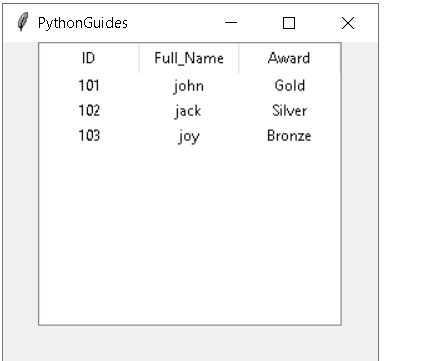Image resolution: width=426 pixels, height=361 pixels.
Task: Click the PythonGuides window title text
Action: click(83, 23)
